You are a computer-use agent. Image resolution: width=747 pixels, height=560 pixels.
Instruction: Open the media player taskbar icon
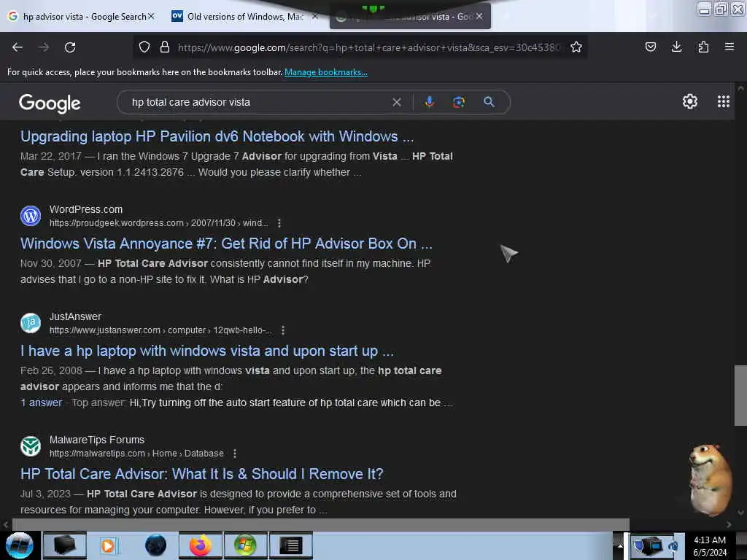108,545
